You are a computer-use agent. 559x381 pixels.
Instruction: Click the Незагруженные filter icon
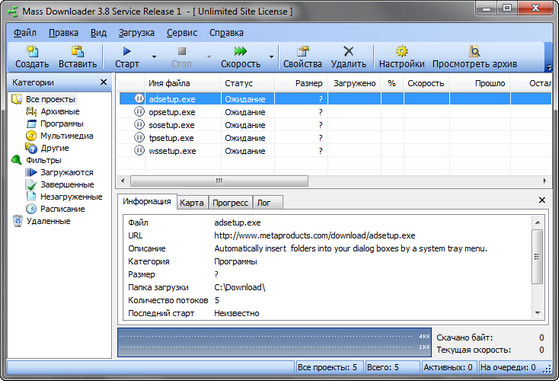coord(31,196)
